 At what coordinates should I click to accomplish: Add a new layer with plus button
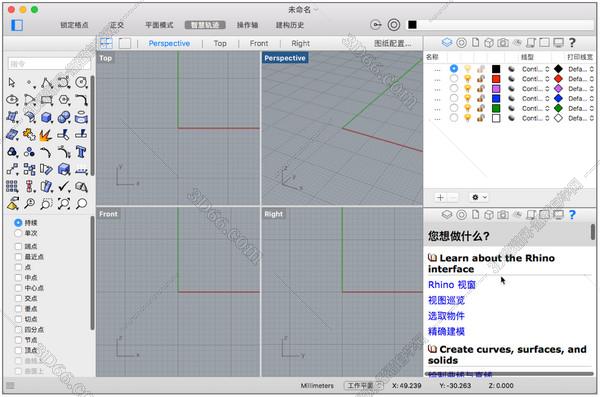tap(440, 197)
